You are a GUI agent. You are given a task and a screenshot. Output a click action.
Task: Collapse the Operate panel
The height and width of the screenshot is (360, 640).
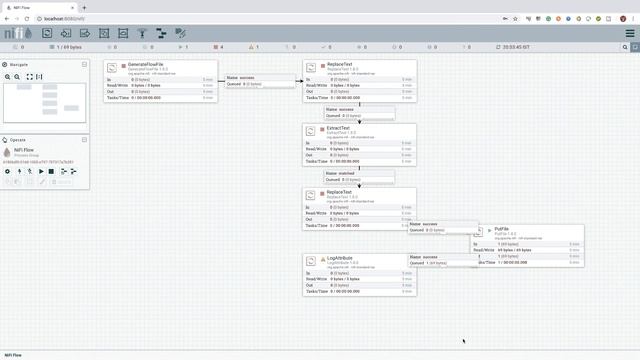click(84, 140)
